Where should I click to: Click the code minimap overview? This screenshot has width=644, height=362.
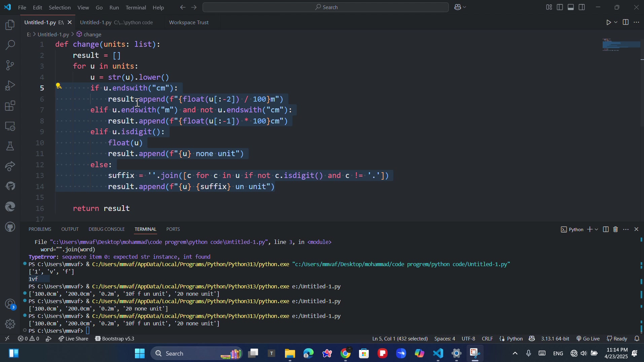[621, 45]
